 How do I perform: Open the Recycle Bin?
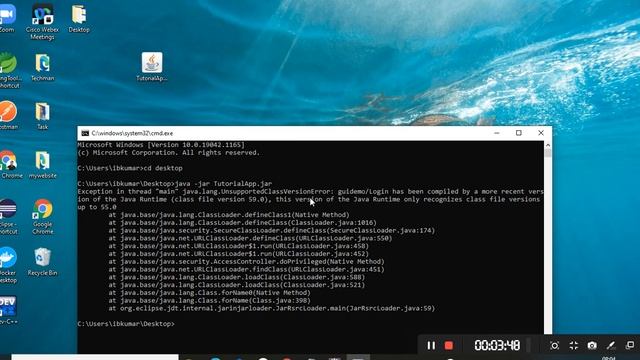pyautogui.click(x=42, y=261)
